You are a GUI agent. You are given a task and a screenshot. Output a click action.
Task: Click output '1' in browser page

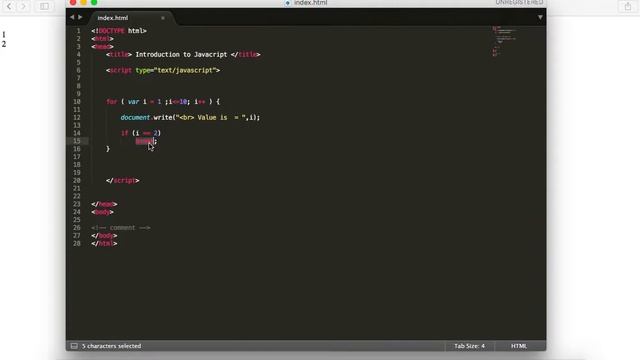point(4,35)
